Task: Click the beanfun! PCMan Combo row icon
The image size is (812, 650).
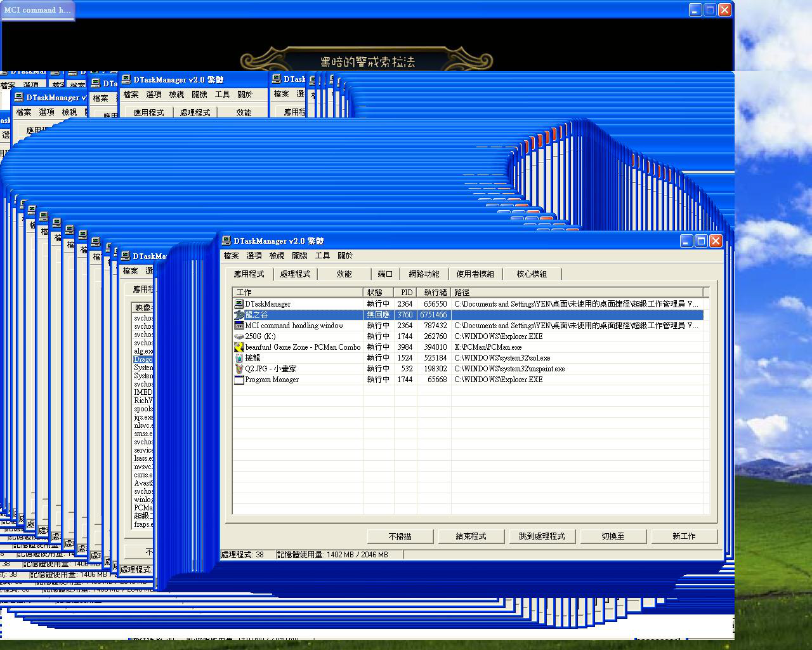Action: [x=239, y=347]
